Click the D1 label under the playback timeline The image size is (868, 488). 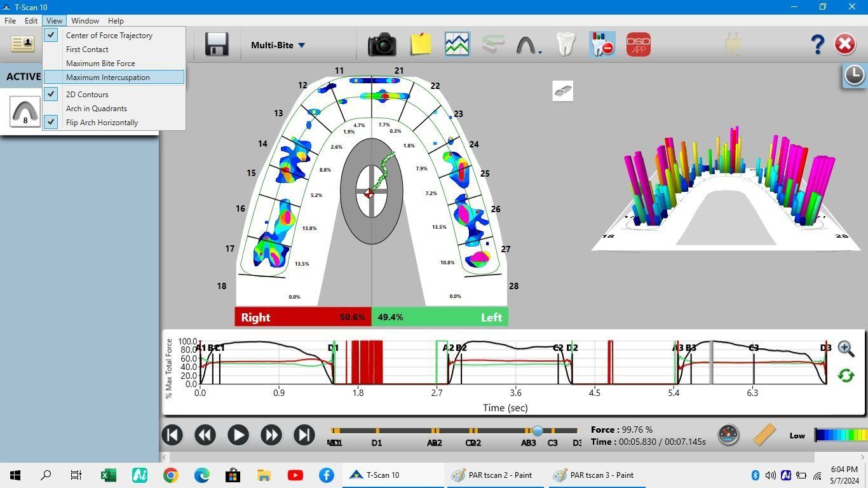click(377, 442)
